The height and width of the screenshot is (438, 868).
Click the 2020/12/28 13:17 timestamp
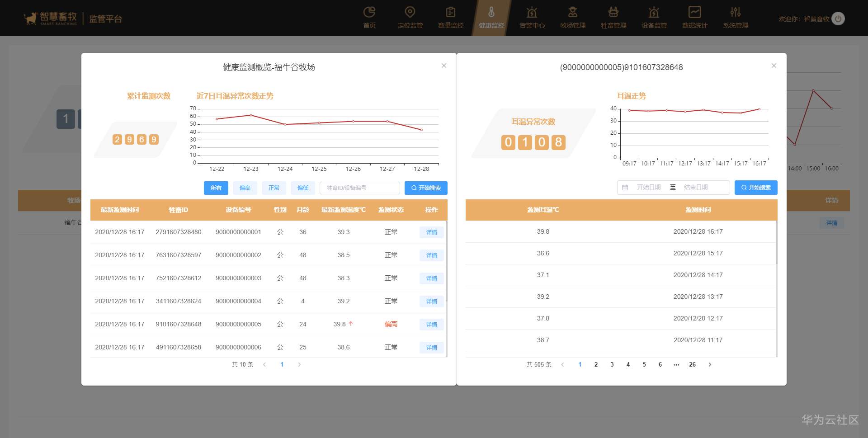coord(698,297)
